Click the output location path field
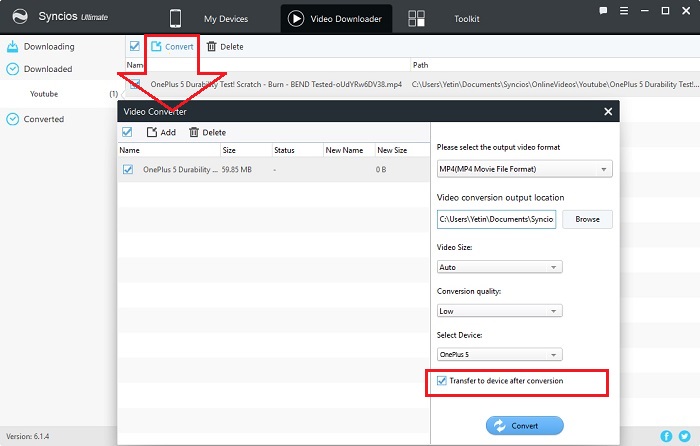 (x=496, y=219)
